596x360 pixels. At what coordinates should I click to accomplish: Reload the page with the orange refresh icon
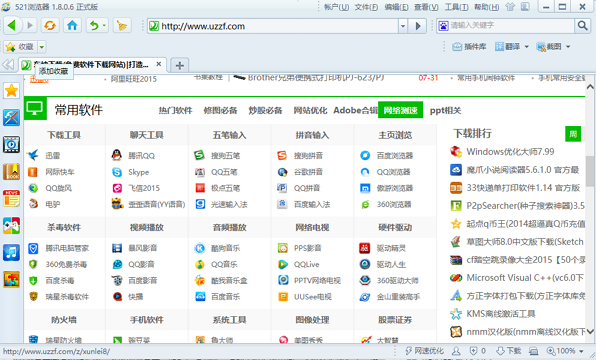(50, 25)
